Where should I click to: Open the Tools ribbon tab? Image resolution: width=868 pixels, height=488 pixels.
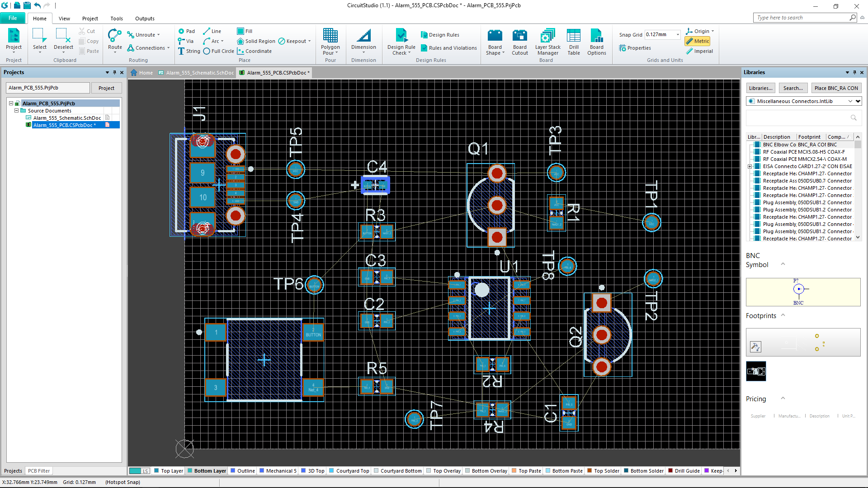[116, 19]
